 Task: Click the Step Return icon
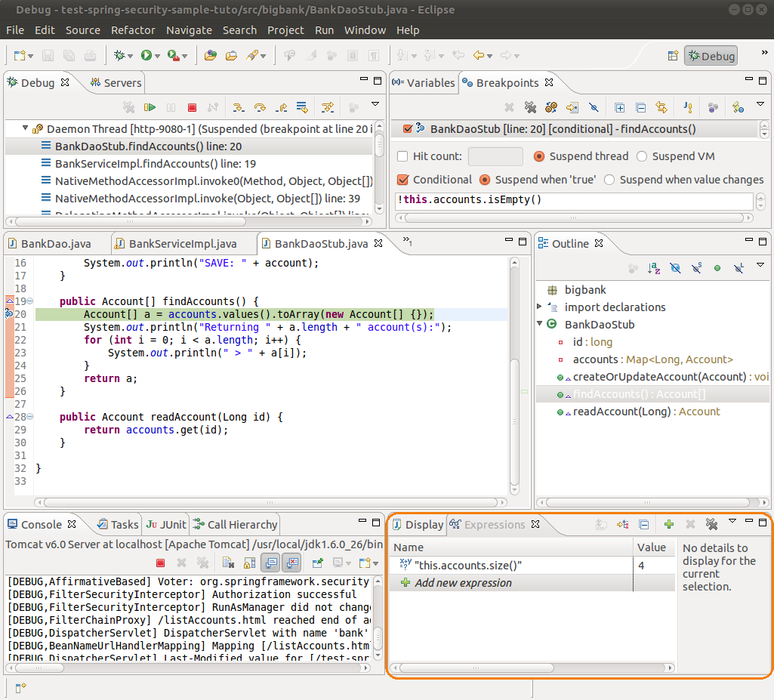[x=281, y=108]
